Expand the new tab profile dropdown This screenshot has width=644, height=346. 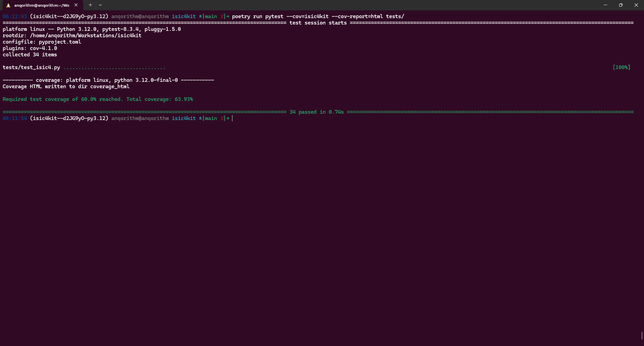pos(100,5)
